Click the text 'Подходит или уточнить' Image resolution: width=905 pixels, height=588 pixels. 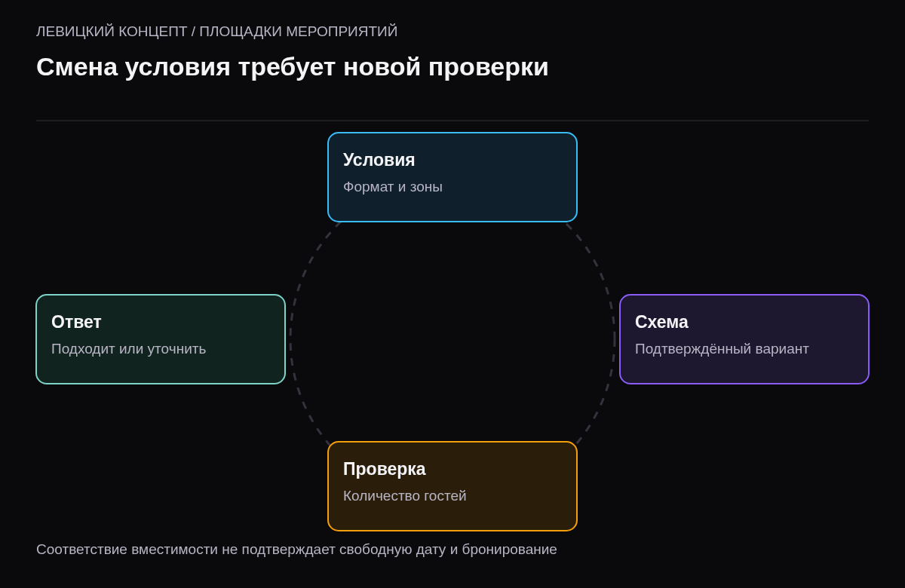pyautogui.click(x=128, y=349)
